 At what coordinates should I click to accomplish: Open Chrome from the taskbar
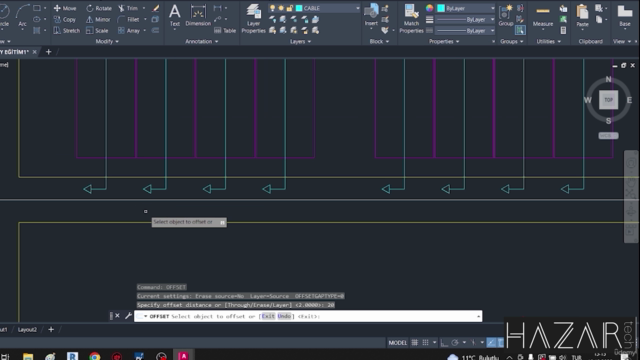click(x=95, y=356)
